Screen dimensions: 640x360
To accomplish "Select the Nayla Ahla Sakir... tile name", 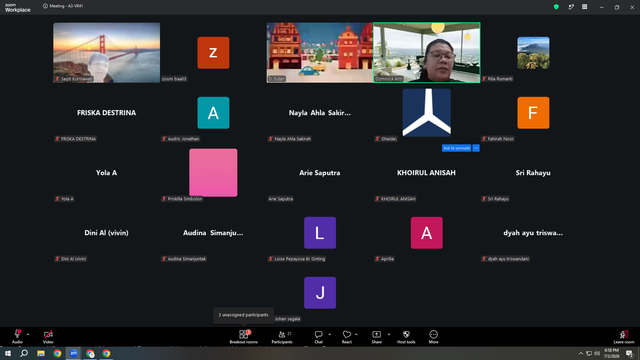I will 320,113.
